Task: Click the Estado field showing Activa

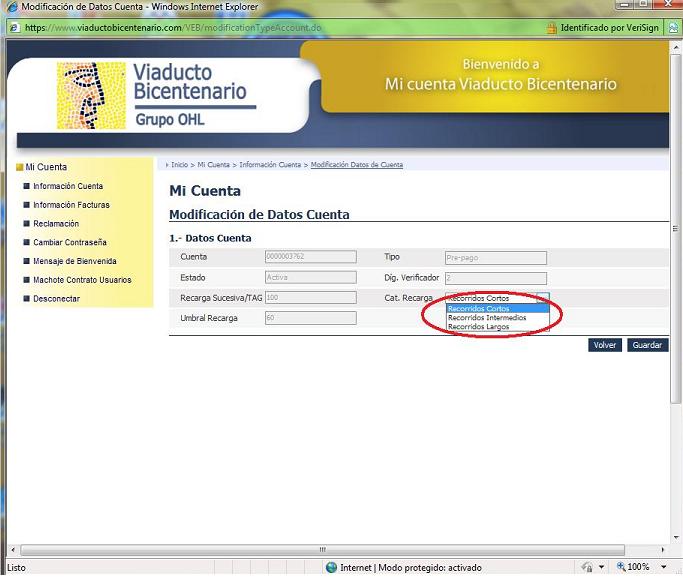Action: click(x=311, y=277)
